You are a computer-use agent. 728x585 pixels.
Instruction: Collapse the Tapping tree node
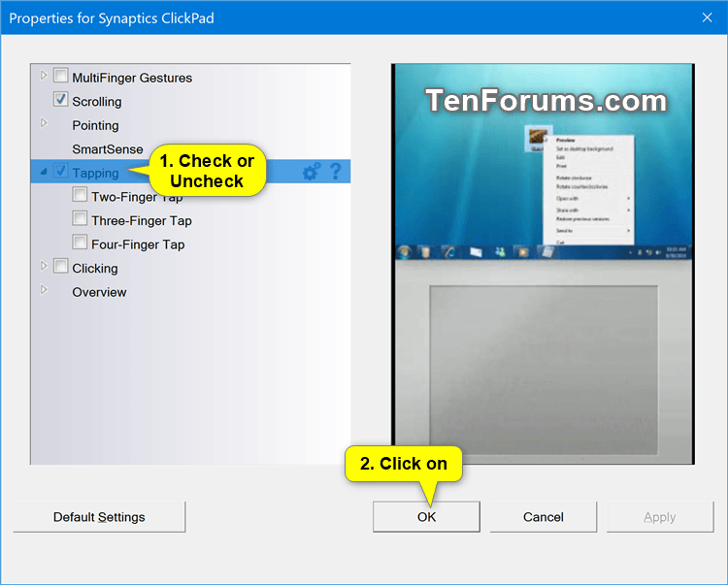pyautogui.click(x=44, y=172)
